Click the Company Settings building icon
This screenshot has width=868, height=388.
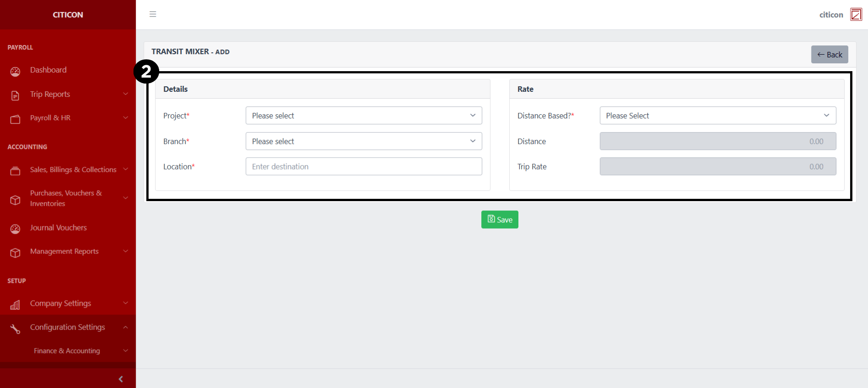[x=15, y=305]
